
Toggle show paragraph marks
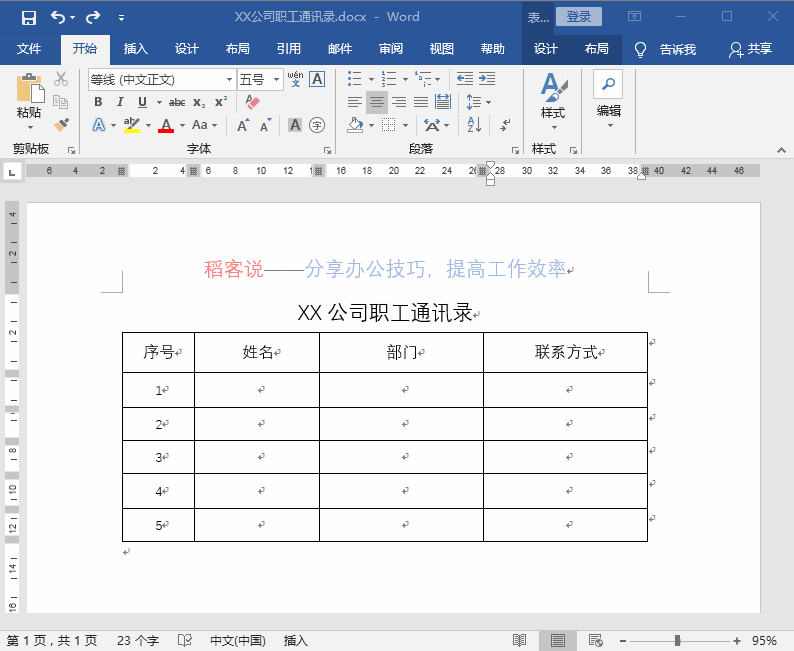pos(505,125)
